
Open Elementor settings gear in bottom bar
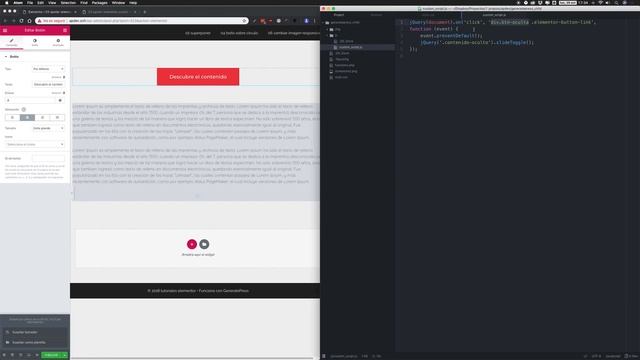click(4, 355)
